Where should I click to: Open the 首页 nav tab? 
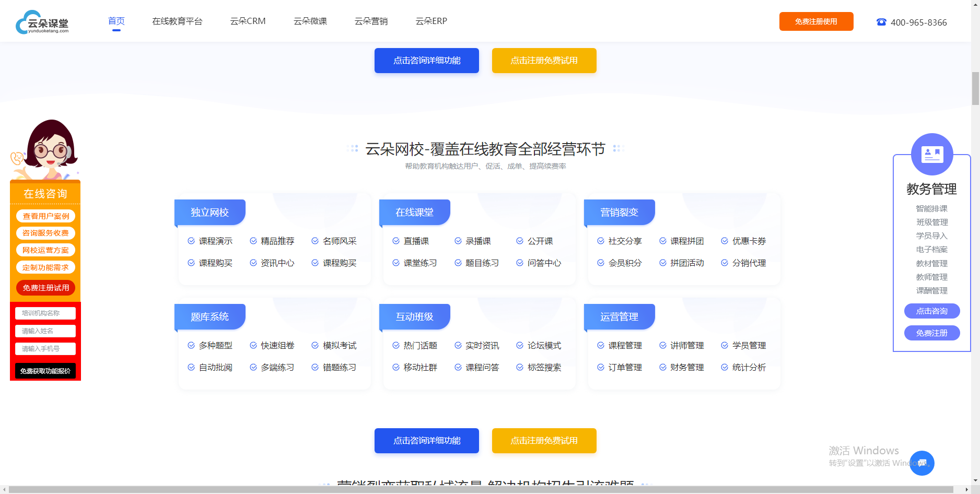[x=116, y=21]
